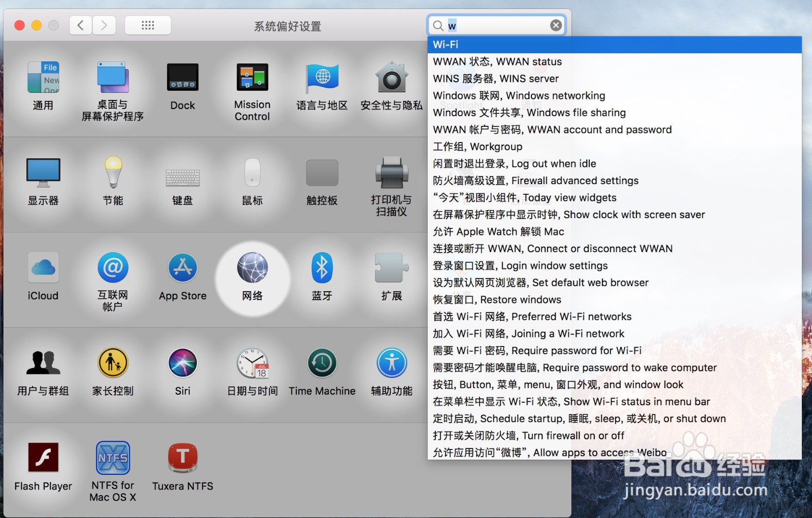Select Show Wi-Fi status in menu bar
This screenshot has height=518, width=812.
pyautogui.click(x=615, y=401)
